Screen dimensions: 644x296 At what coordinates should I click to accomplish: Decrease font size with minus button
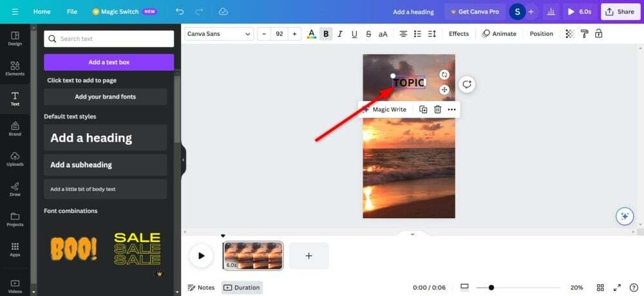click(264, 34)
